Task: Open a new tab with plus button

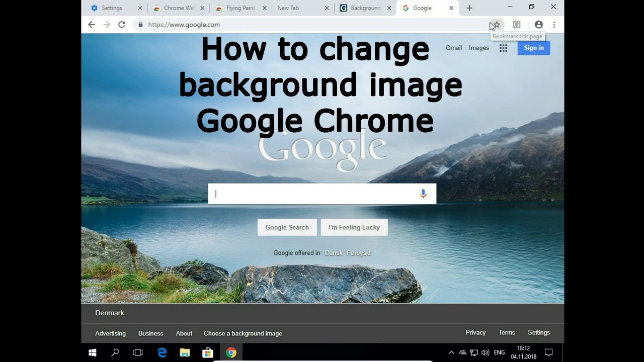Action: click(x=469, y=8)
